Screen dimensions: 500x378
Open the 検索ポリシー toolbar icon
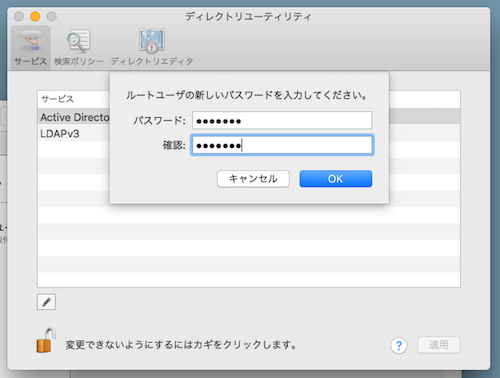point(79,48)
